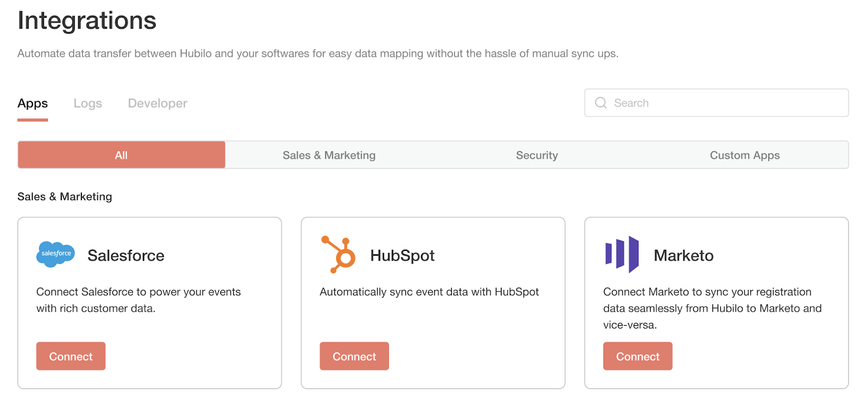The width and height of the screenshot is (868, 407).
Task: Click the Integrations page heading
Action: (87, 21)
